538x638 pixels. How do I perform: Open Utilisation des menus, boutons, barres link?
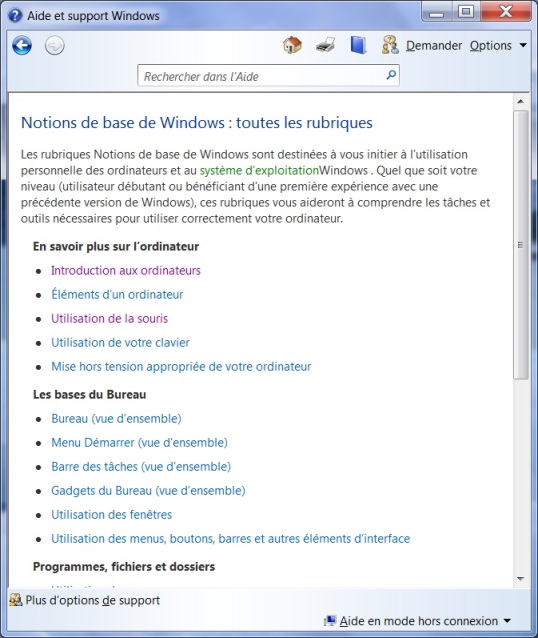[x=230, y=539]
